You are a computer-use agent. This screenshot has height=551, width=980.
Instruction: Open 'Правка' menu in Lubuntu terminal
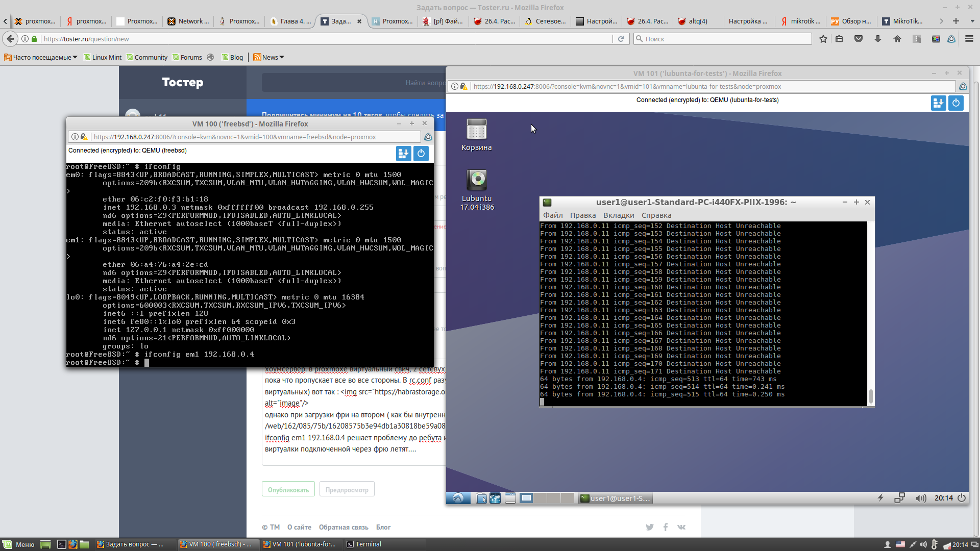coord(583,215)
